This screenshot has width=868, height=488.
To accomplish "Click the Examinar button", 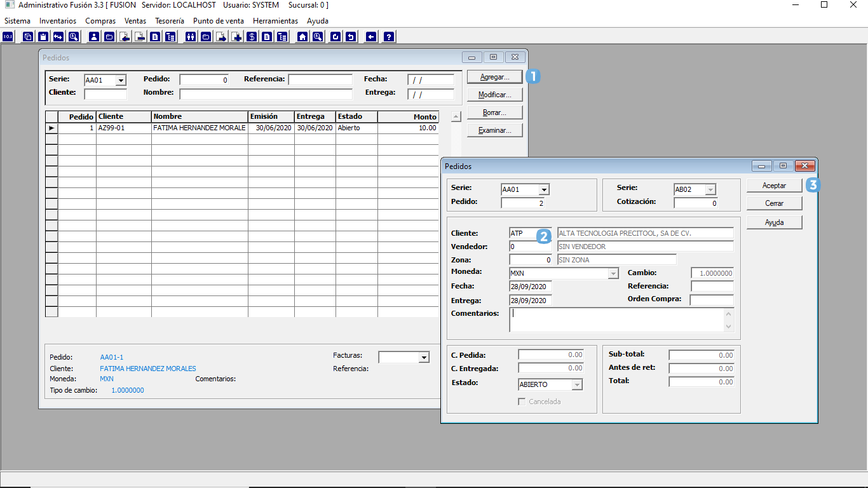I will [494, 130].
